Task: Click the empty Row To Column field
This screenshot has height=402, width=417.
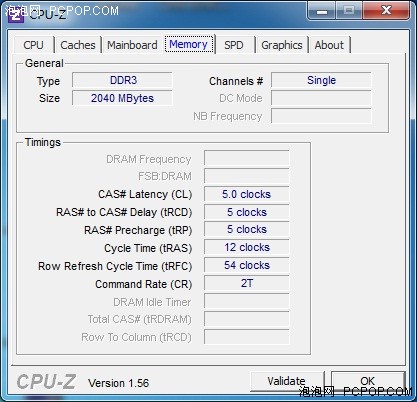Action: 247,337
